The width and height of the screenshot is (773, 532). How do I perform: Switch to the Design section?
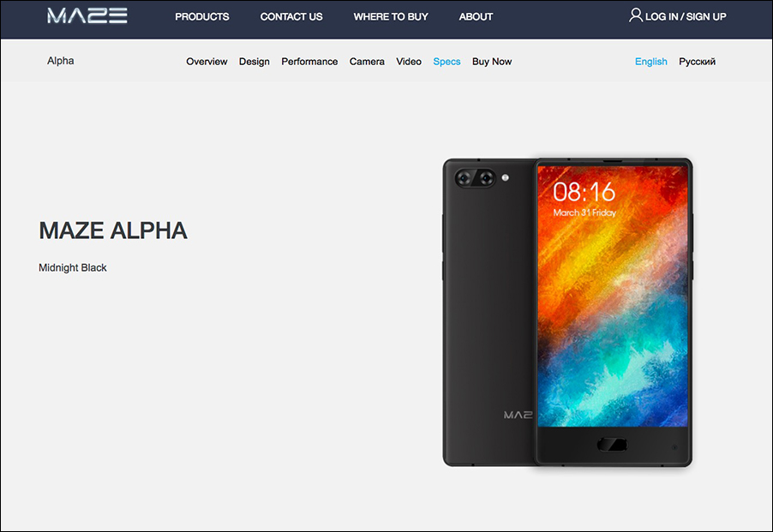pos(255,62)
